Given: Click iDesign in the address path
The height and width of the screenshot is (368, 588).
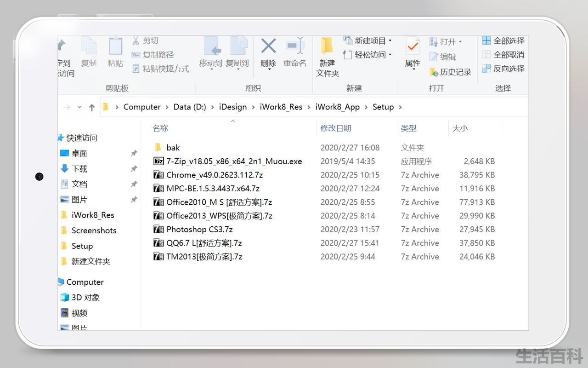Looking at the screenshot, I should pyautogui.click(x=233, y=107).
